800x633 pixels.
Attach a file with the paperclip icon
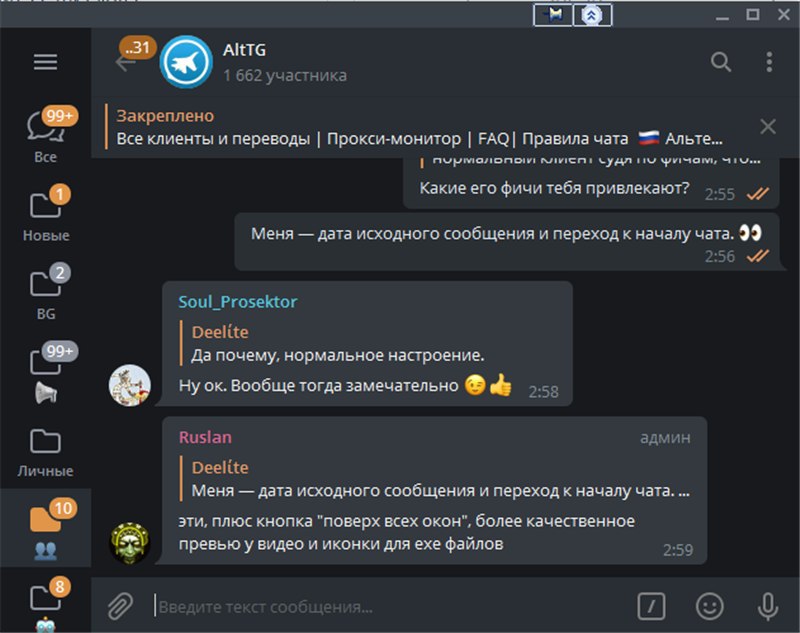tap(120, 606)
